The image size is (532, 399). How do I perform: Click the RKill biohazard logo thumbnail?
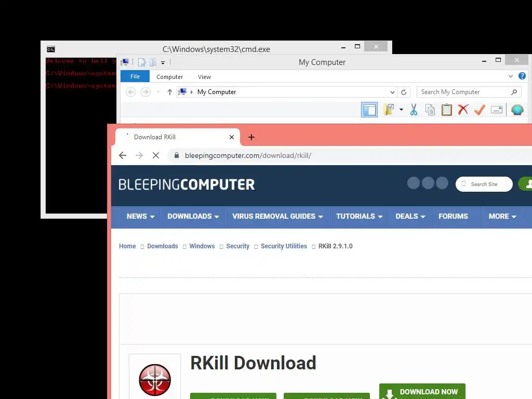click(155, 380)
